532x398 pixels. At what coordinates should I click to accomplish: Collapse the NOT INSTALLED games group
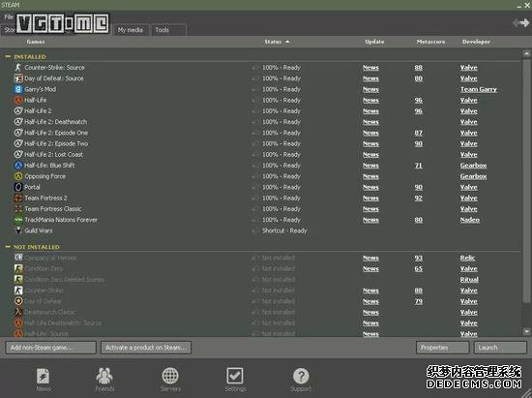[x=8, y=247]
